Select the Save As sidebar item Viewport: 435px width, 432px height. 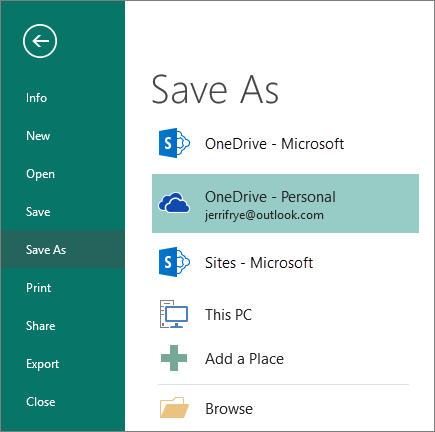point(63,249)
